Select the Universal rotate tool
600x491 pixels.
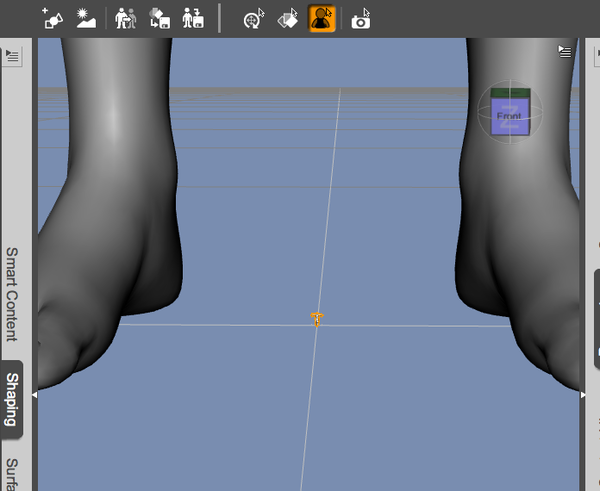pyautogui.click(x=254, y=18)
